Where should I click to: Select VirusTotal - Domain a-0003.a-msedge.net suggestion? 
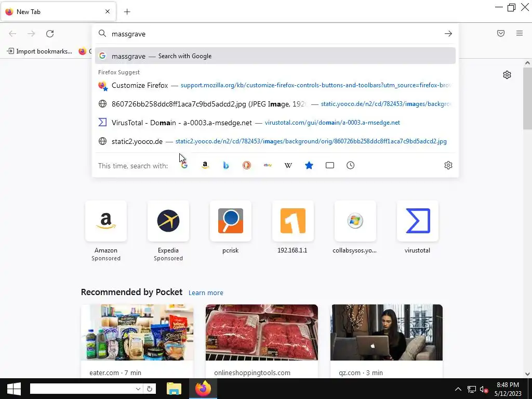click(x=275, y=123)
